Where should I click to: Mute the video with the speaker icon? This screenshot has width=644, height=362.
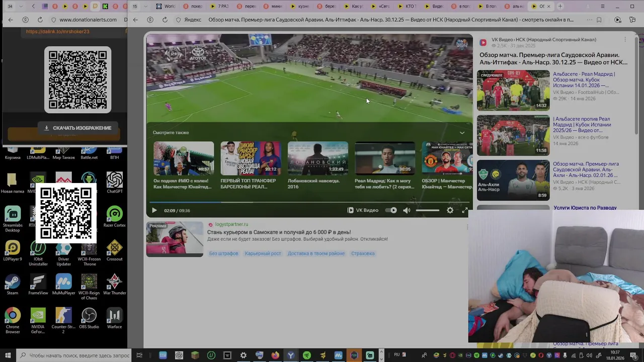click(x=407, y=210)
